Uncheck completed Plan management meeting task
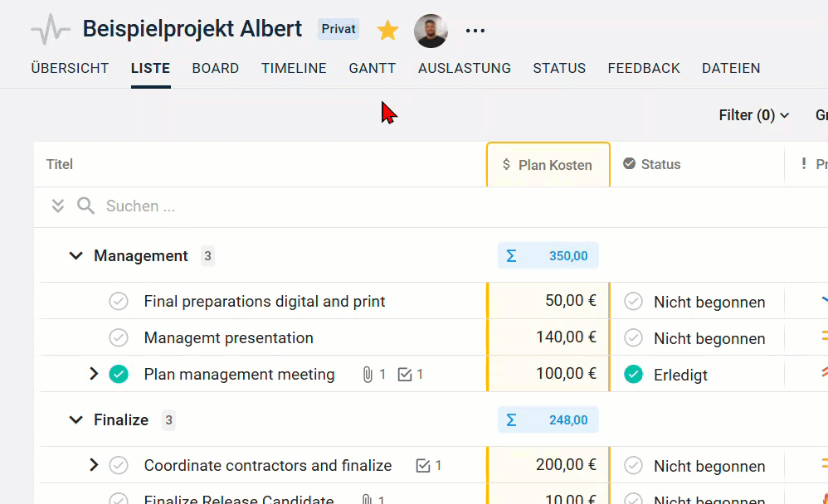This screenshot has width=828, height=504. point(119,375)
